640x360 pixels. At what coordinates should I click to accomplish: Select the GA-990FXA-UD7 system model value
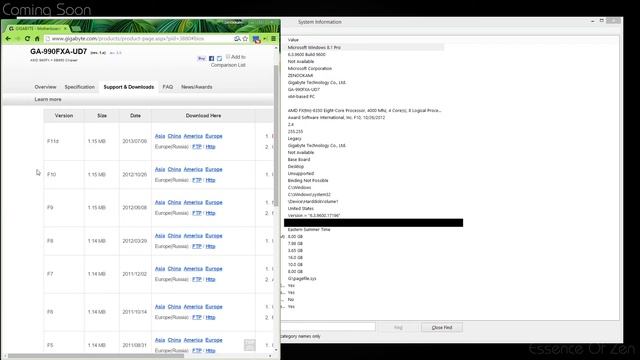coord(304,89)
